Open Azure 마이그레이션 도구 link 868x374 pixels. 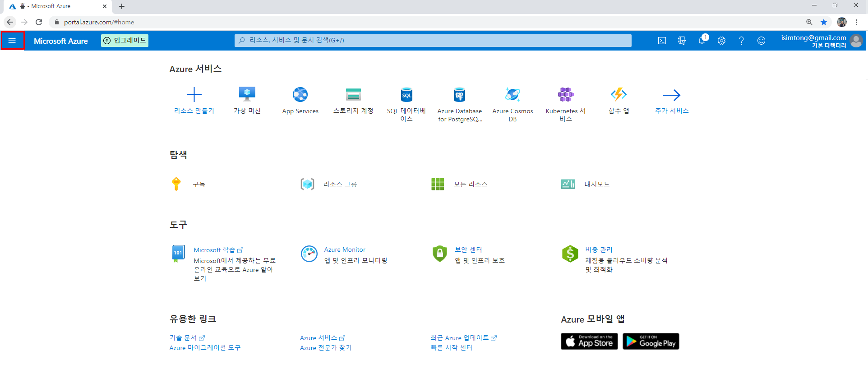(205, 348)
